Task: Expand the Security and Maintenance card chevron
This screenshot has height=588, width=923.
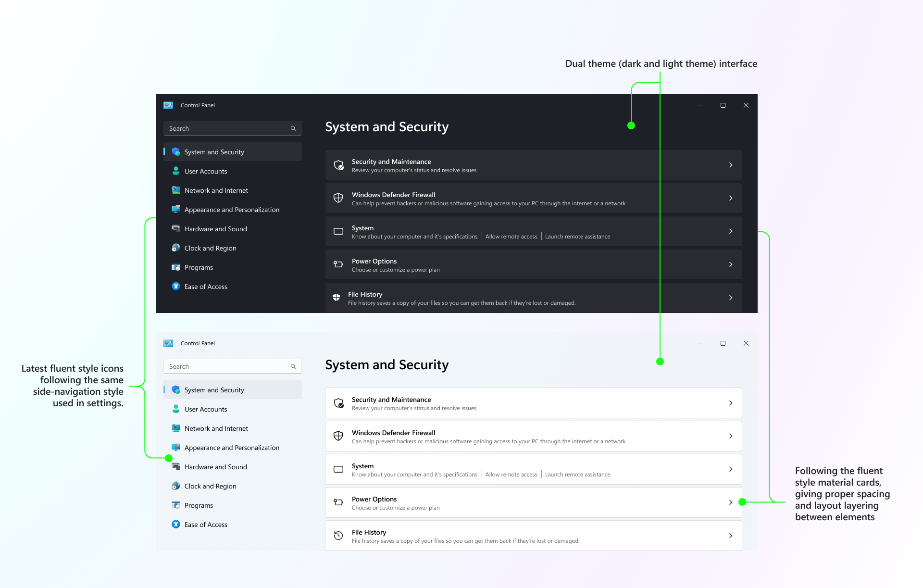Action: click(730, 165)
